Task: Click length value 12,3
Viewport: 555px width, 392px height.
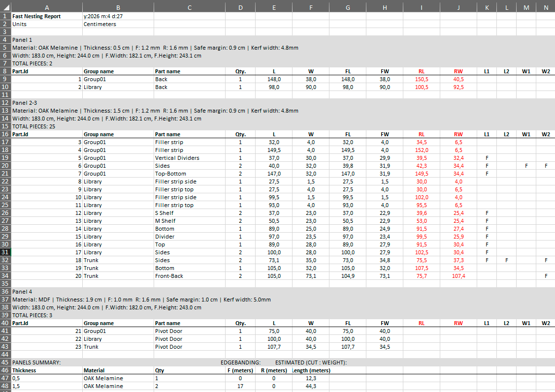Action: (x=311, y=378)
